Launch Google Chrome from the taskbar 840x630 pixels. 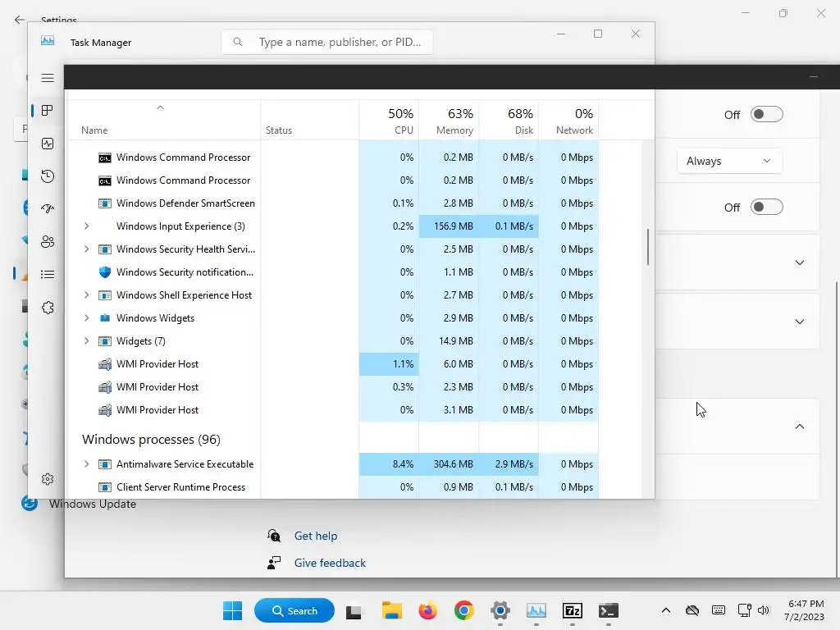tap(464, 610)
